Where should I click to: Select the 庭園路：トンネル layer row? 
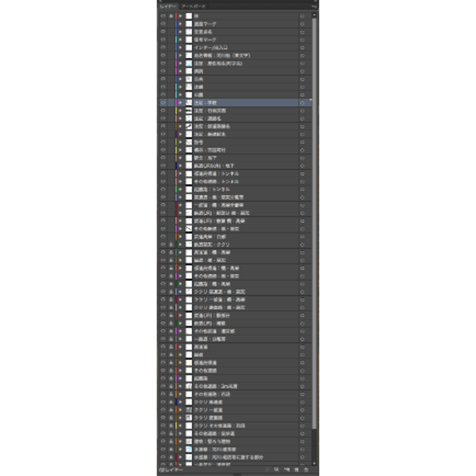pyautogui.click(x=235, y=189)
